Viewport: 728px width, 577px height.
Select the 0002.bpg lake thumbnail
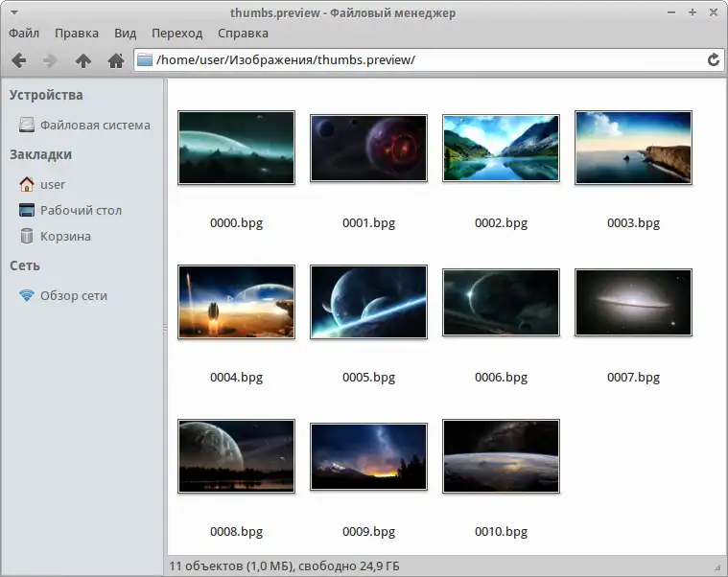click(501, 148)
